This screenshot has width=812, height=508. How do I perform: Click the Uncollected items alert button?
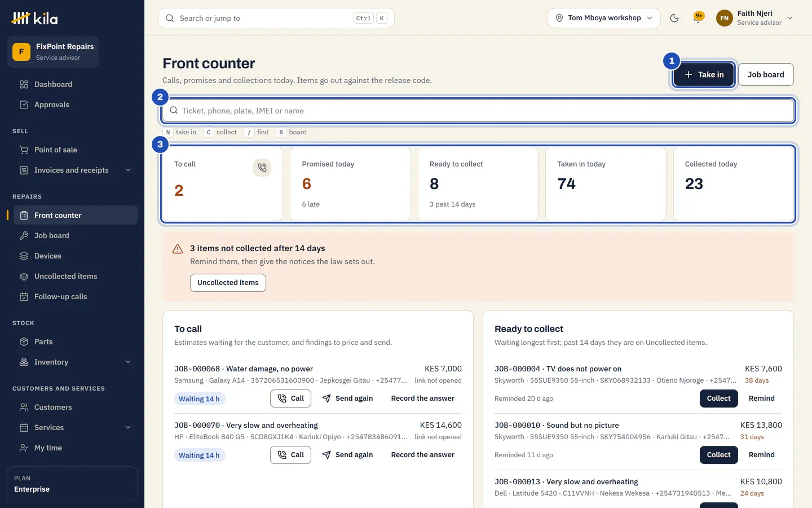pyautogui.click(x=228, y=283)
